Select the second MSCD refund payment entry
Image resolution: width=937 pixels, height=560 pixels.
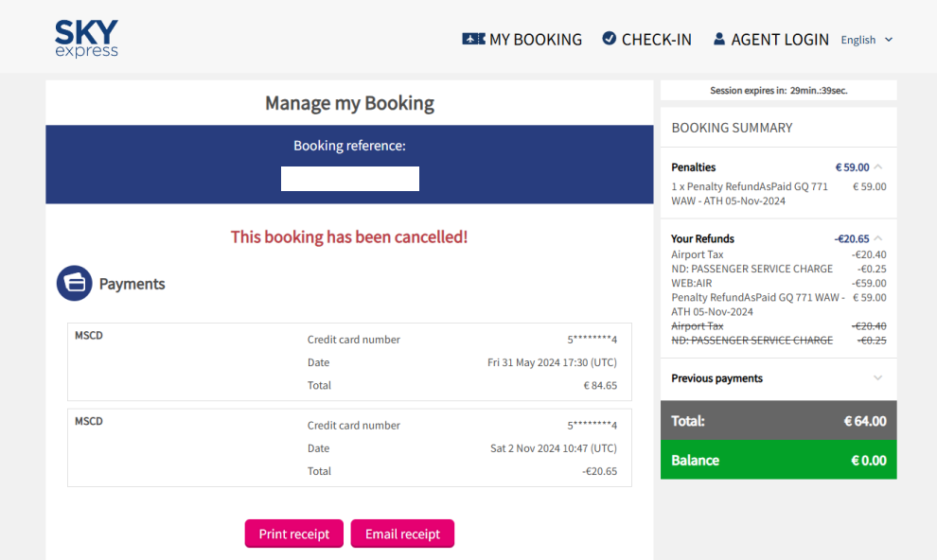tap(349, 447)
